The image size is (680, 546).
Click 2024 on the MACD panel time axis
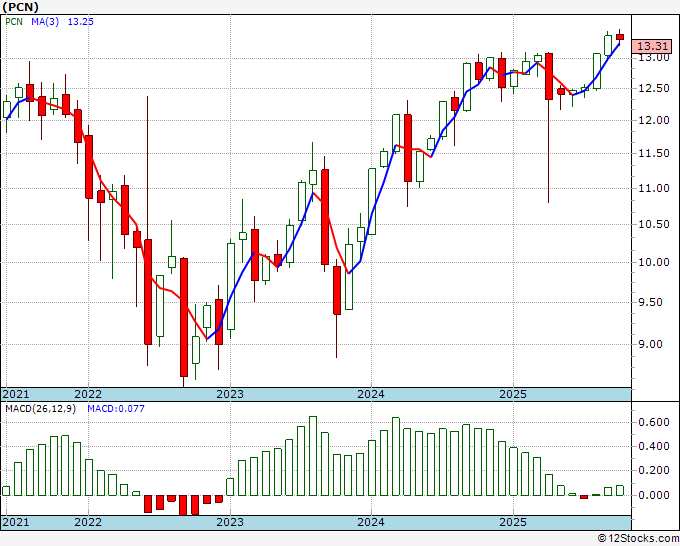tap(371, 522)
